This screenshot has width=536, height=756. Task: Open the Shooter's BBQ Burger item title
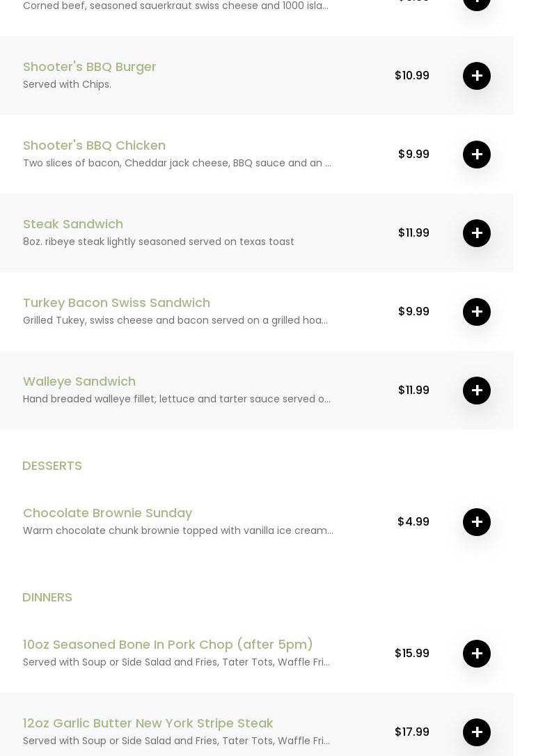90,67
